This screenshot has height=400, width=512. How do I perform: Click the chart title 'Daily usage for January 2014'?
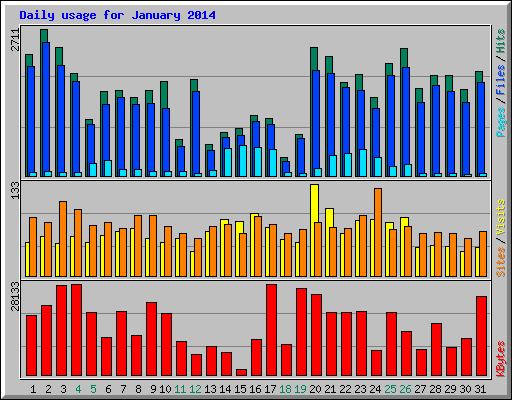pos(117,15)
